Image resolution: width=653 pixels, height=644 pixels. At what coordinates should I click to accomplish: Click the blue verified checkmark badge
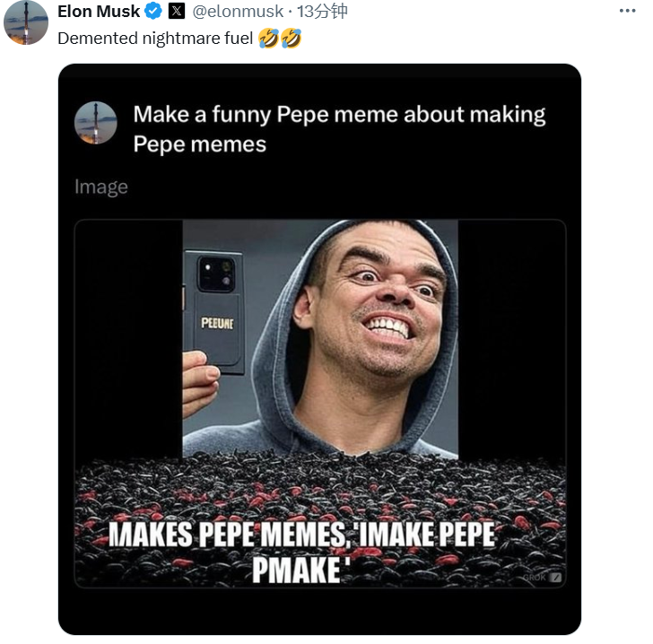point(153,12)
